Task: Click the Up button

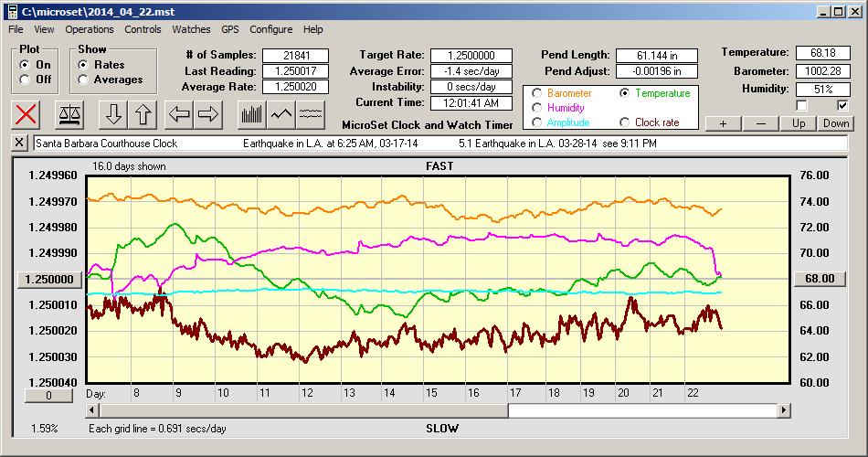Action: click(799, 123)
